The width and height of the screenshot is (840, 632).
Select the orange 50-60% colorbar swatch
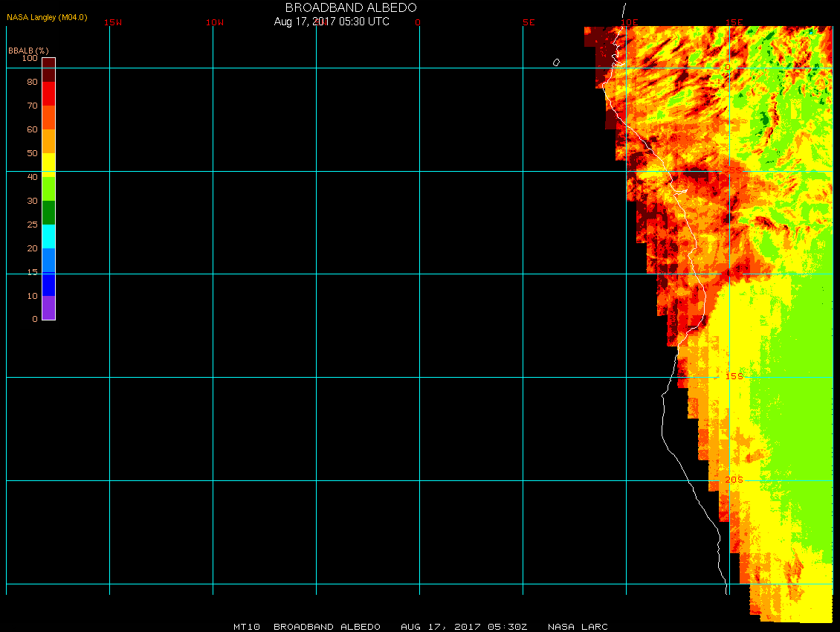point(48,141)
